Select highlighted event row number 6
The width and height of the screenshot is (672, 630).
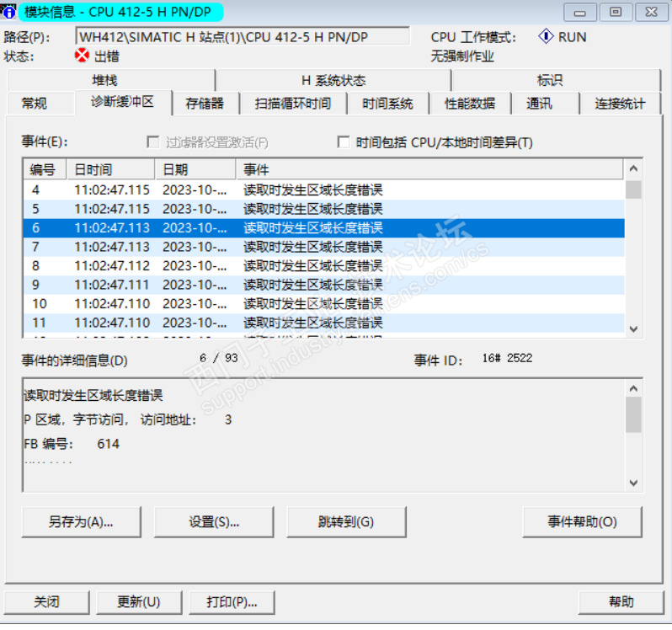point(324,228)
